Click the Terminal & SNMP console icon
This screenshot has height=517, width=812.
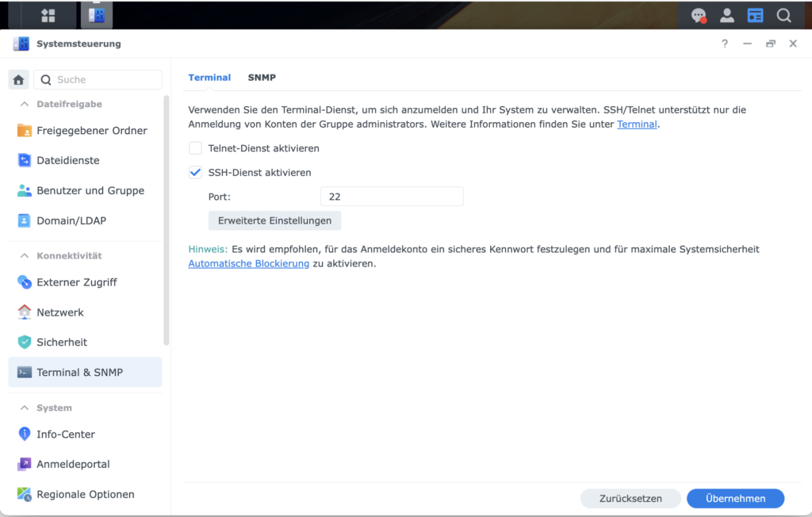[25, 373]
